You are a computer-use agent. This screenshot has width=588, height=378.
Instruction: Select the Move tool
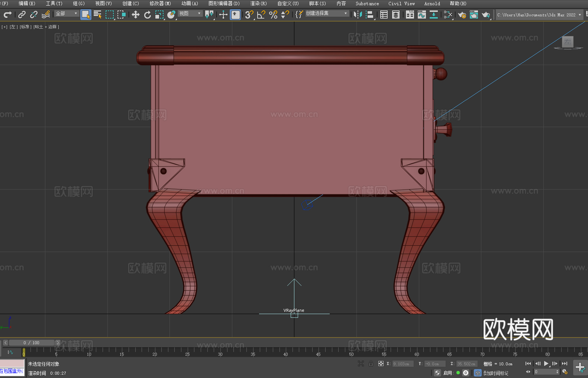[136, 14]
